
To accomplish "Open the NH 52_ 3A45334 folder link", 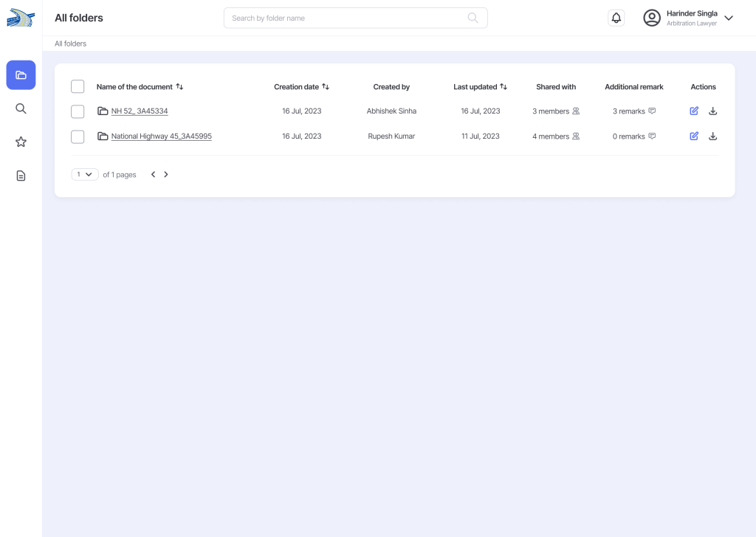I will (x=140, y=111).
